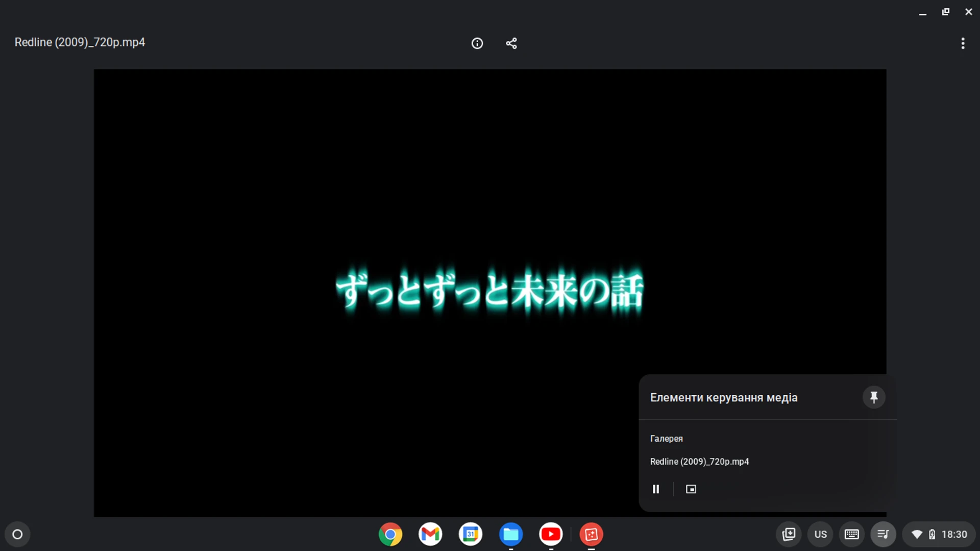This screenshot has width=980, height=551.
Task: Open the app launcher
Action: (x=17, y=534)
